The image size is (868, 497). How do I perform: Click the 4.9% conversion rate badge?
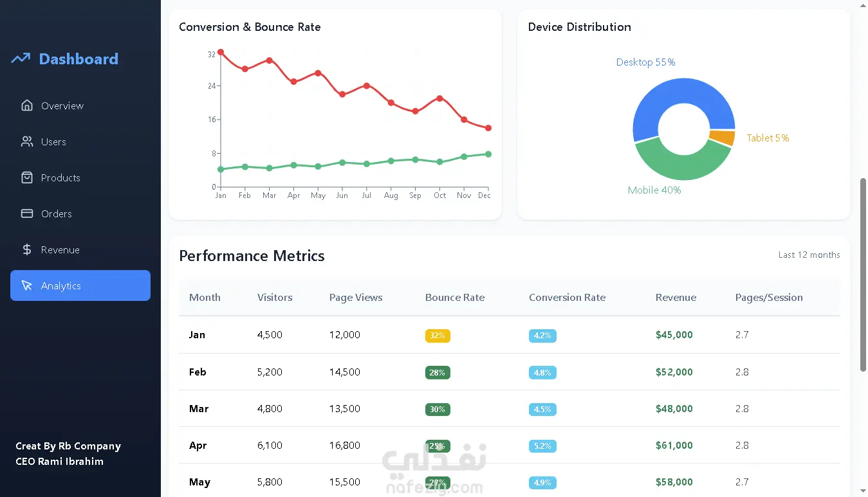tap(542, 482)
